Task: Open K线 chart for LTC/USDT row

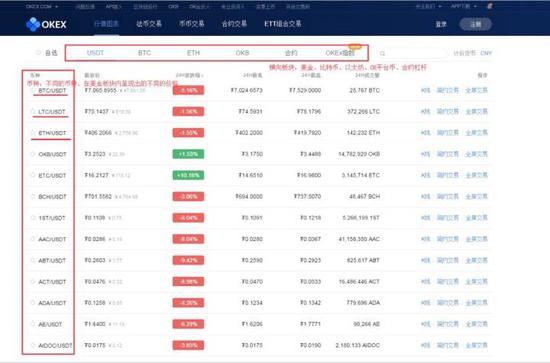Action: 425,112
